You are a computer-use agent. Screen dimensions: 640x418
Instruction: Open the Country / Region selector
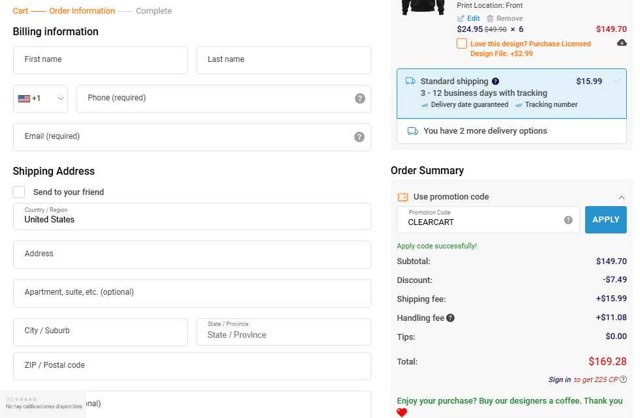[192, 216]
